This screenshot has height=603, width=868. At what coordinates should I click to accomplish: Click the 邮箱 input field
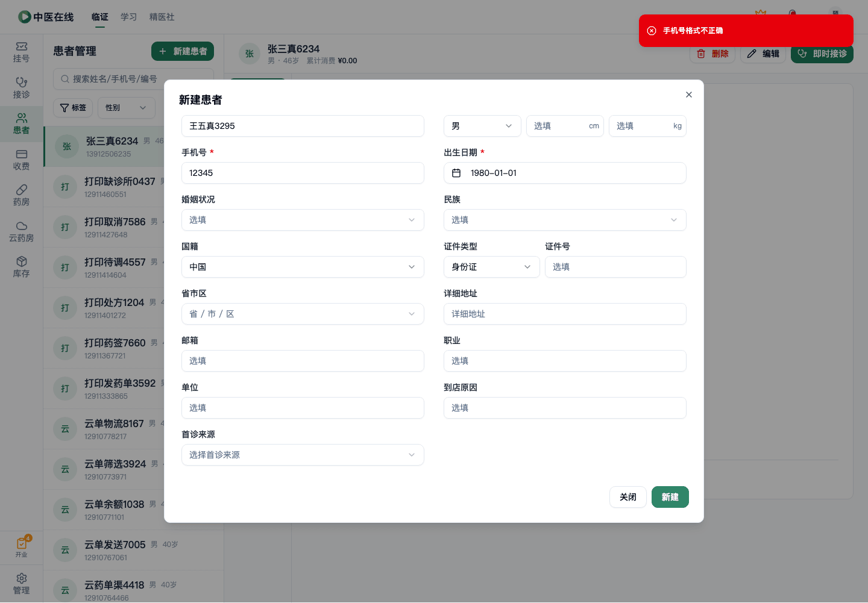(x=303, y=361)
